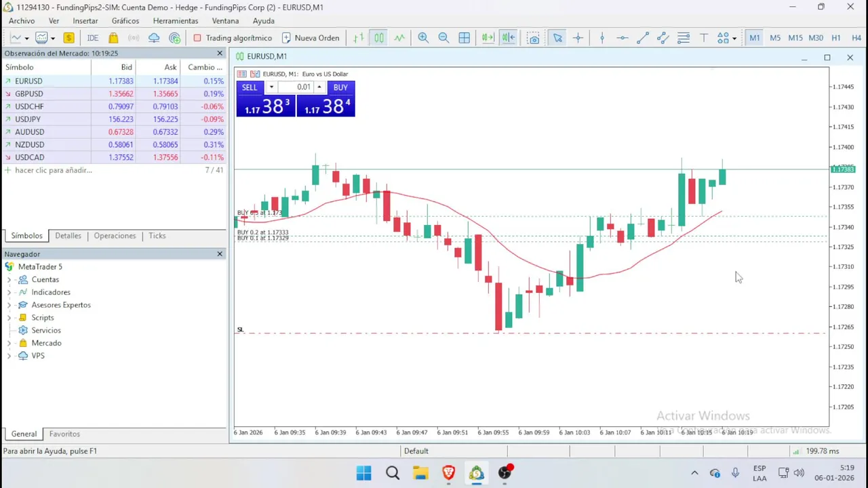Viewport: 868px width, 488px height.
Task: Switch to Operaciones tab
Action: [115, 236]
